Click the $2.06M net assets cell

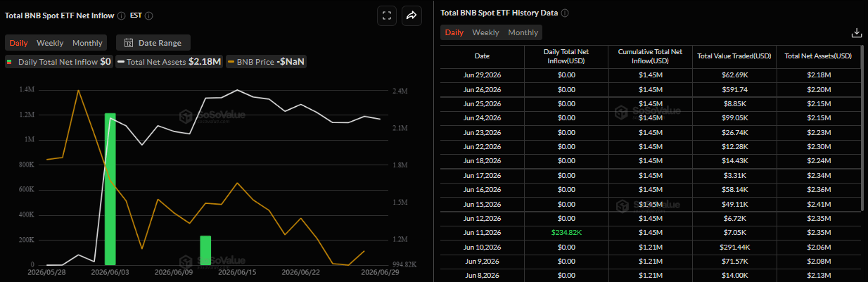point(818,248)
